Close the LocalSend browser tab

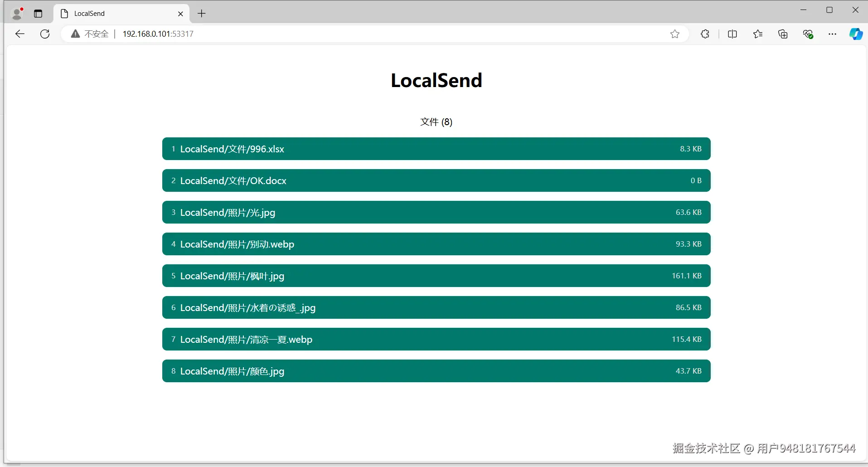point(180,14)
